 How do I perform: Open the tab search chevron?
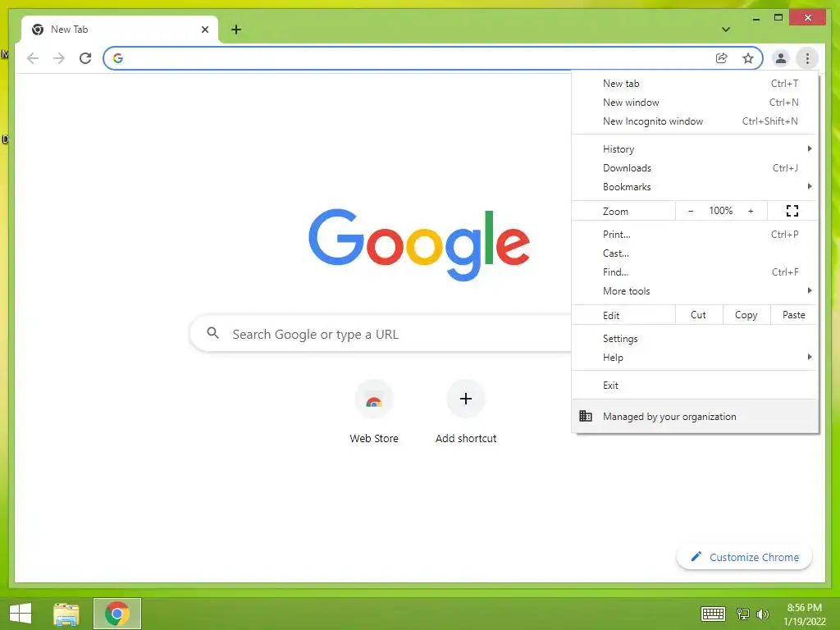[726, 30]
